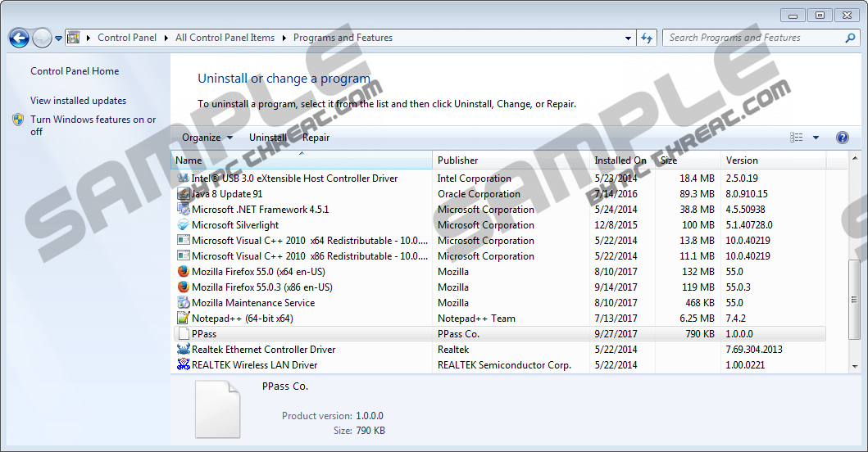Click Notepad++ program icon

(184, 318)
